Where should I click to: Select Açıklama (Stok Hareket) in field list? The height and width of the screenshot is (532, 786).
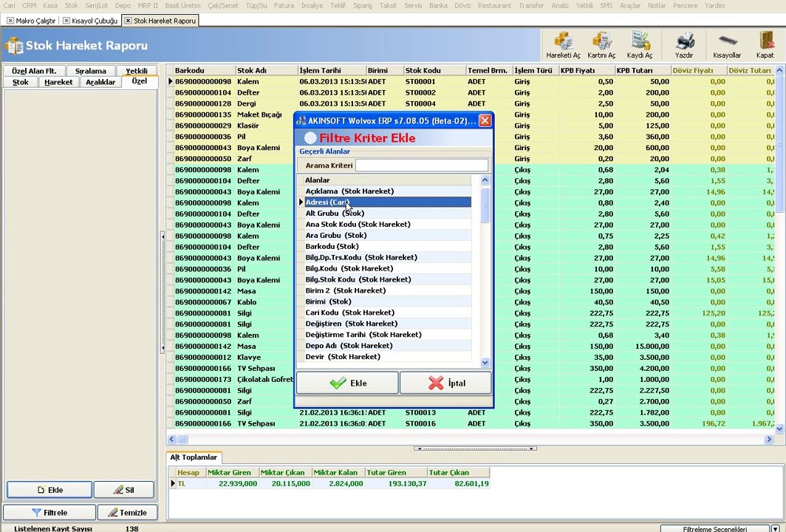tap(388, 191)
